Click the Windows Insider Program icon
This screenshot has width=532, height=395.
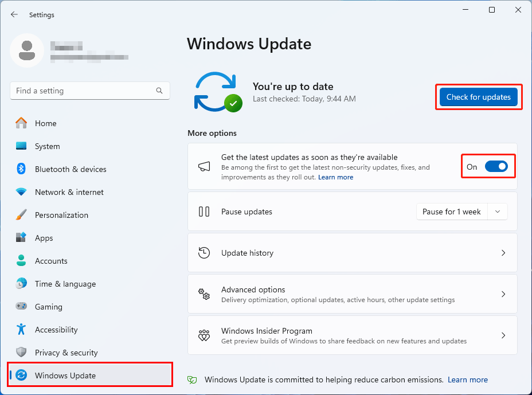click(204, 335)
